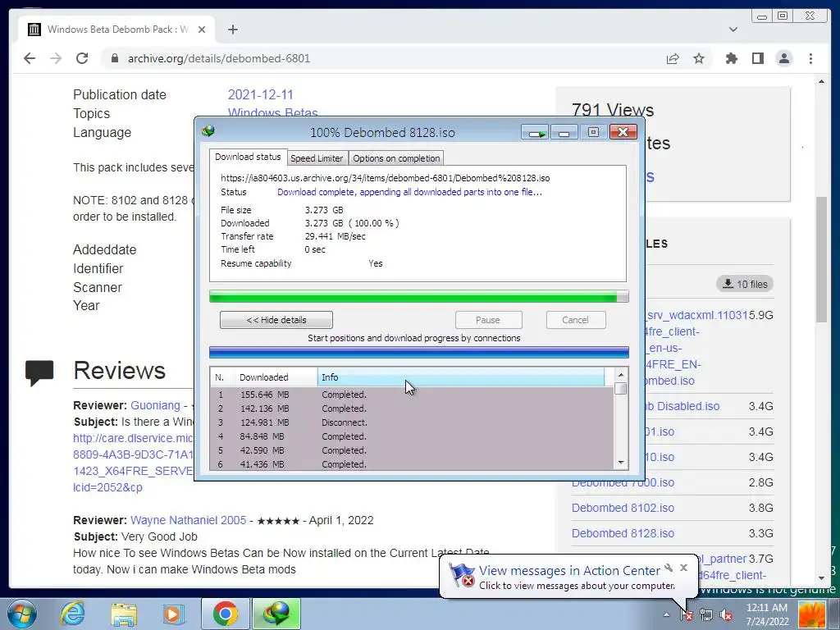Launch Internet Explorer from taskbar
The width and height of the screenshot is (840, 630).
point(72,614)
